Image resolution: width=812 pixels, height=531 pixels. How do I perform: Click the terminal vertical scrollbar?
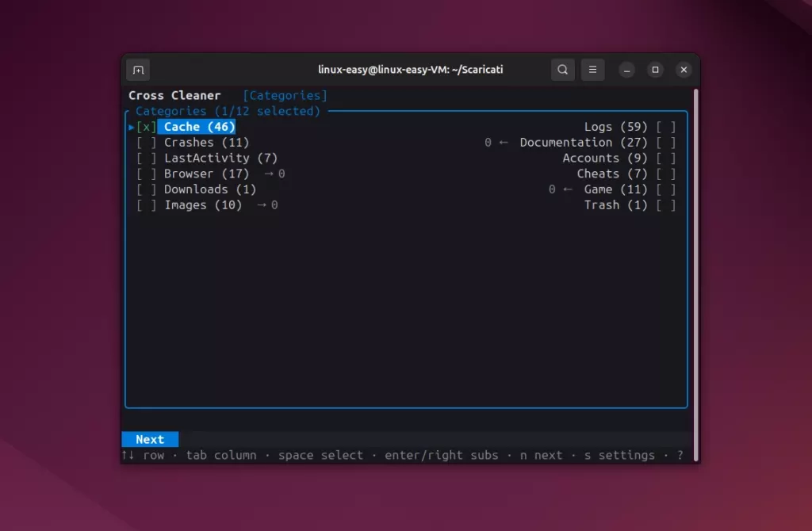tap(696, 275)
